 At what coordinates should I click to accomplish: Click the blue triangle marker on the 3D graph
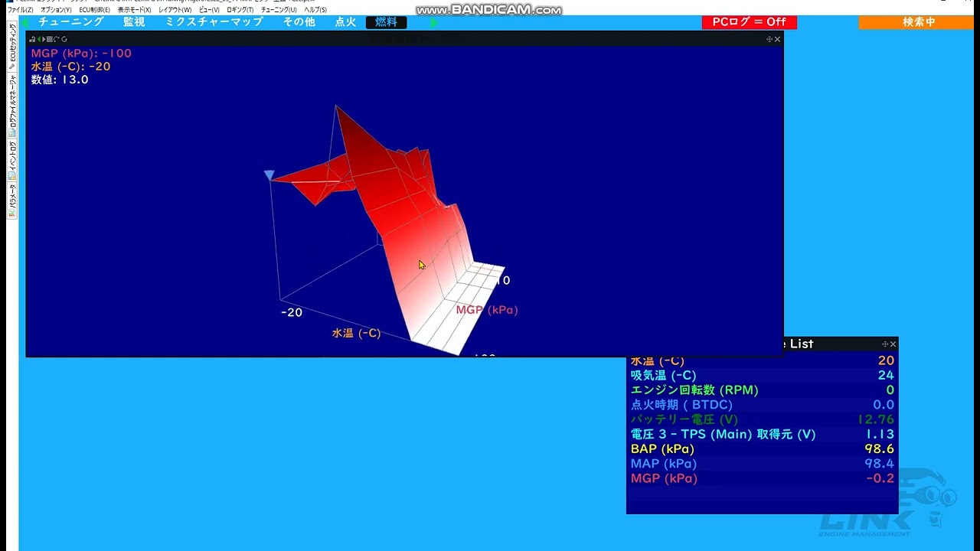269,175
